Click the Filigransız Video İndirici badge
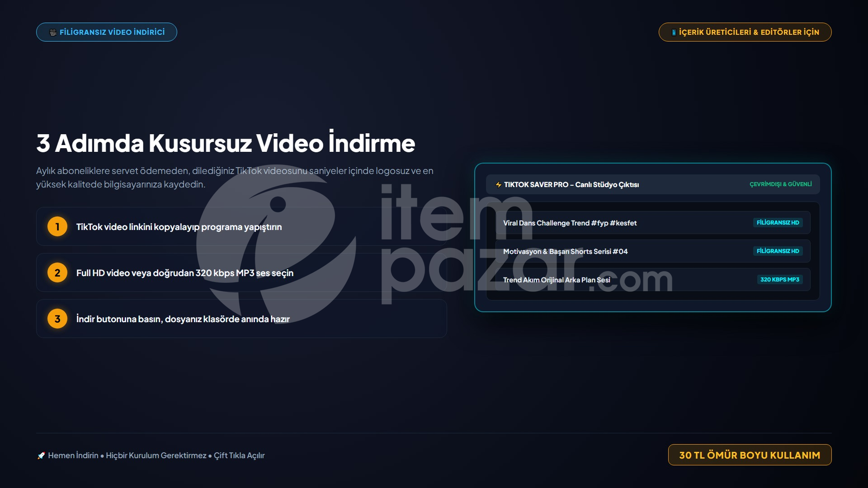 [x=106, y=32]
